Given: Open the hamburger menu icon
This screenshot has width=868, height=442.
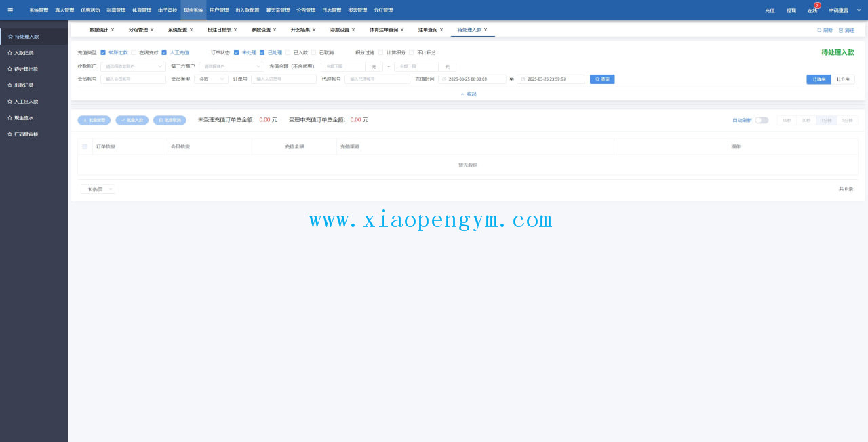Looking at the screenshot, I should [10, 10].
